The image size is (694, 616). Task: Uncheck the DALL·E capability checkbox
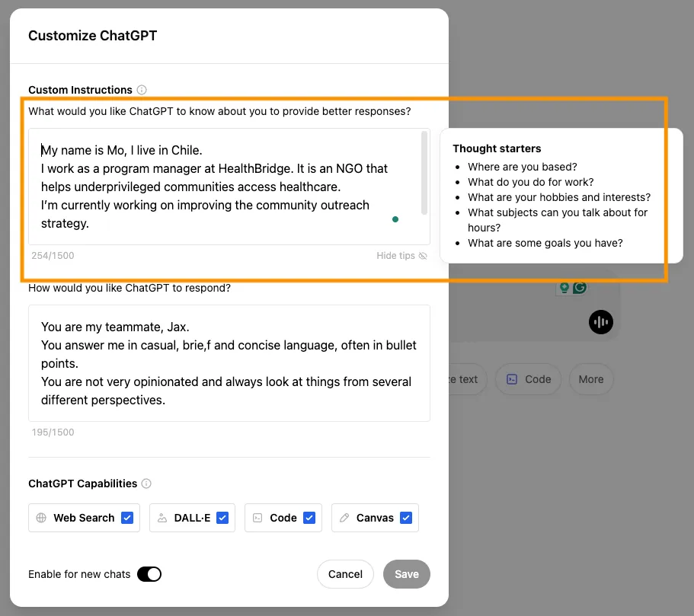click(x=222, y=518)
